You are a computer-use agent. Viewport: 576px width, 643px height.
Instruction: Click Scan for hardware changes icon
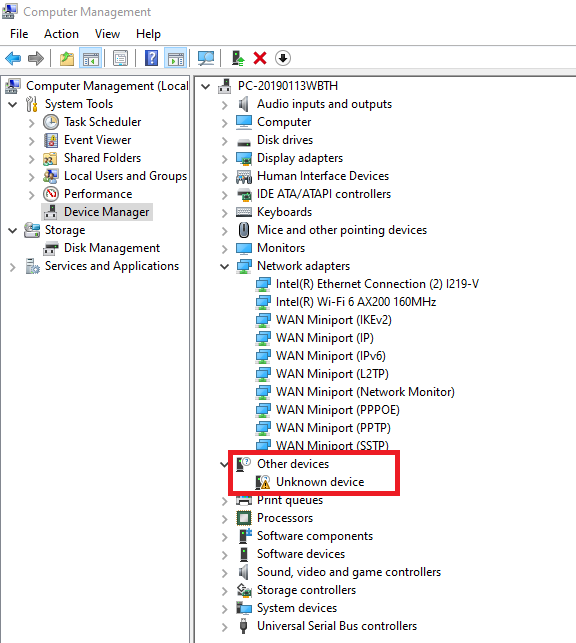(x=206, y=58)
